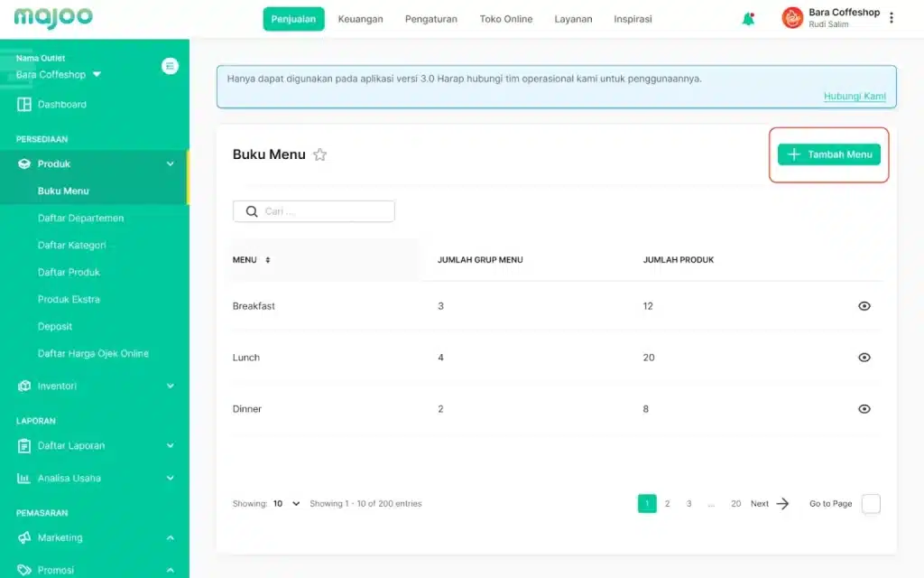Open Daftar Departemen in sidebar

coord(80,219)
